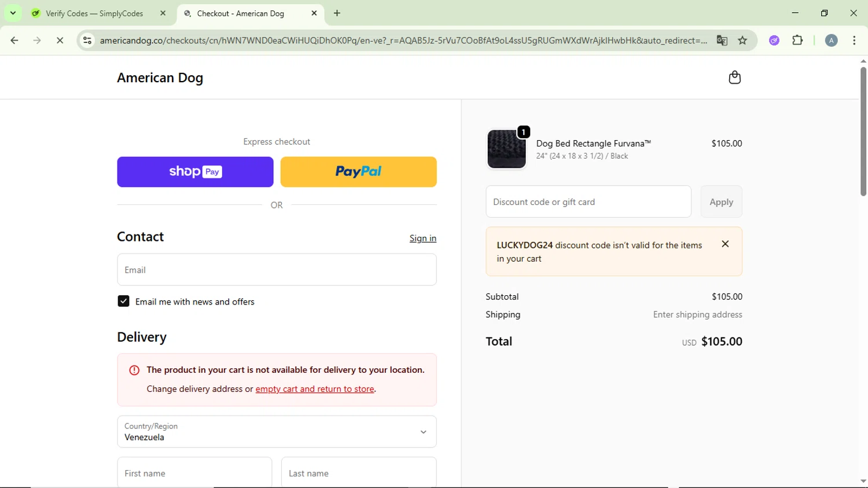Click the Express checkout label
The image size is (868, 488).
pyautogui.click(x=277, y=142)
